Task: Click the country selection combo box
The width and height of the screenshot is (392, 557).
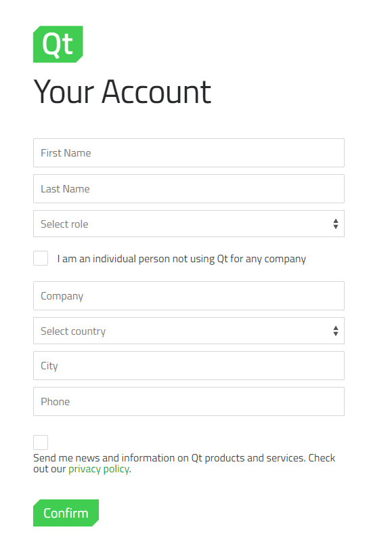Action: click(x=188, y=331)
